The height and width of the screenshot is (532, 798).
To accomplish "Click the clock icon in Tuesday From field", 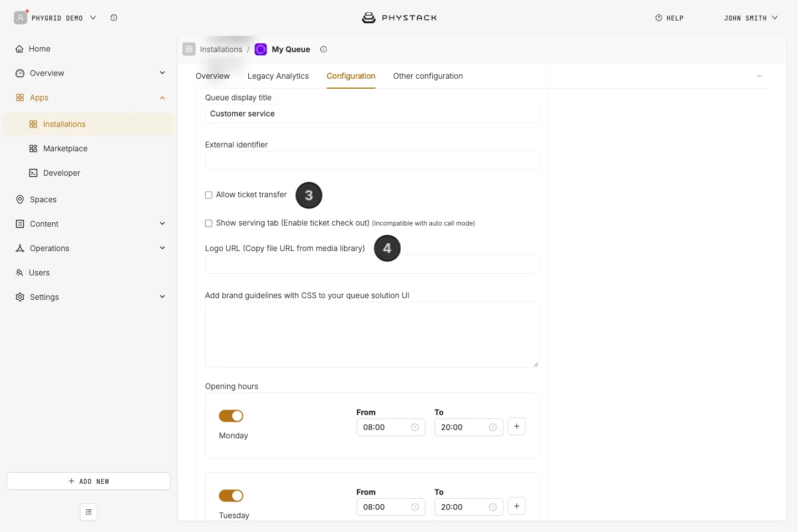I will [x=415, y=507].
